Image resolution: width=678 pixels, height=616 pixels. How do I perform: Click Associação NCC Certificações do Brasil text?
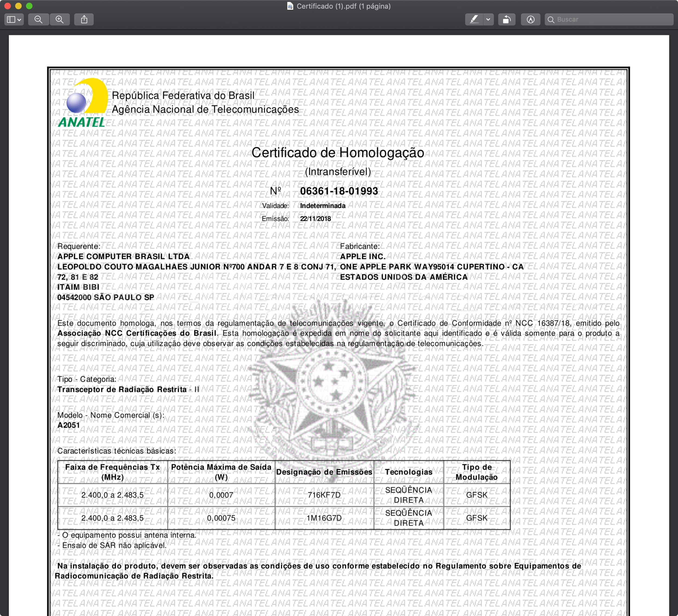pyautogui.click(x=137, y=333)
